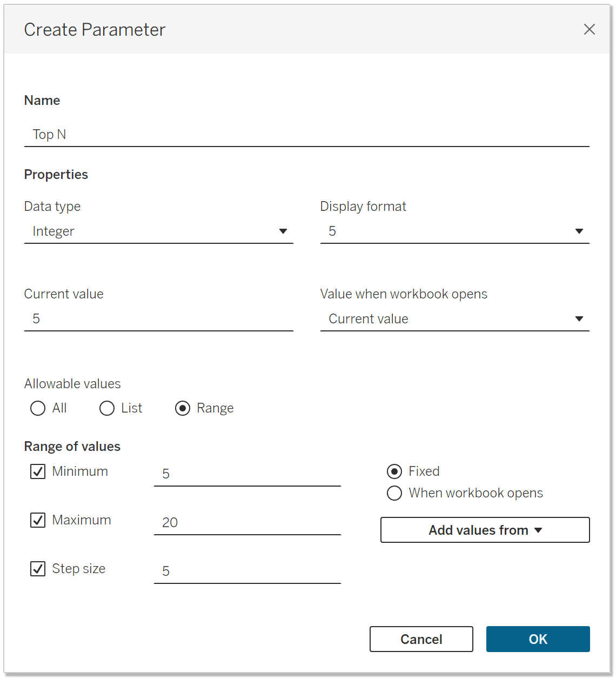Click the Create Parameter dialog title

pyautogui.click(x=95, y=30)
